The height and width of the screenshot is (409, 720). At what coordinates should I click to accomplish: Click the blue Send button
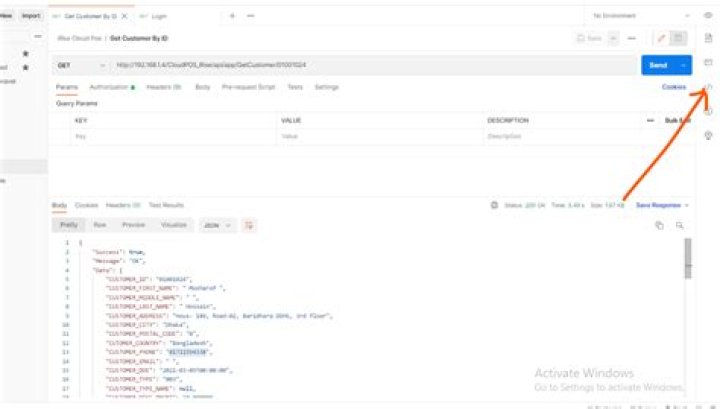point(658,65)
